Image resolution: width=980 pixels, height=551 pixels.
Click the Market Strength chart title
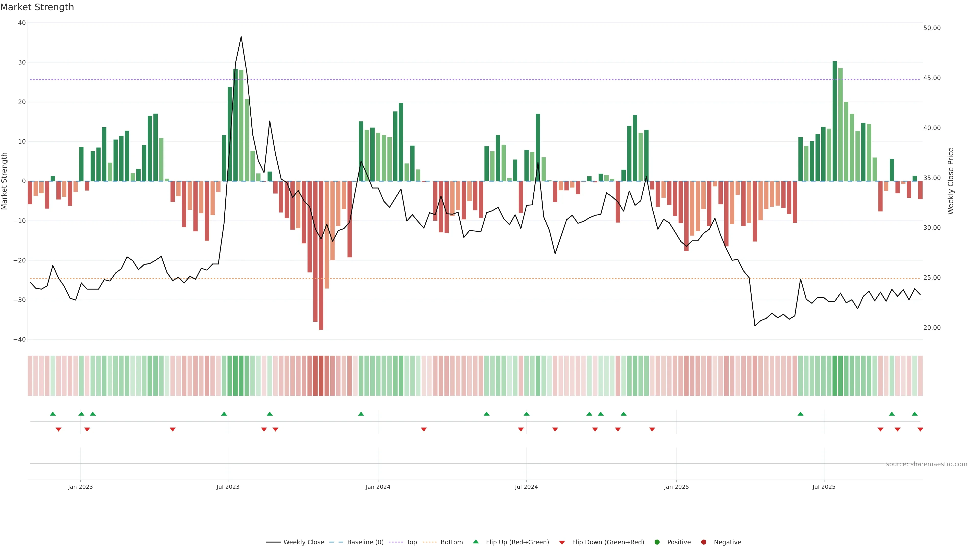(x=37, y=7)
